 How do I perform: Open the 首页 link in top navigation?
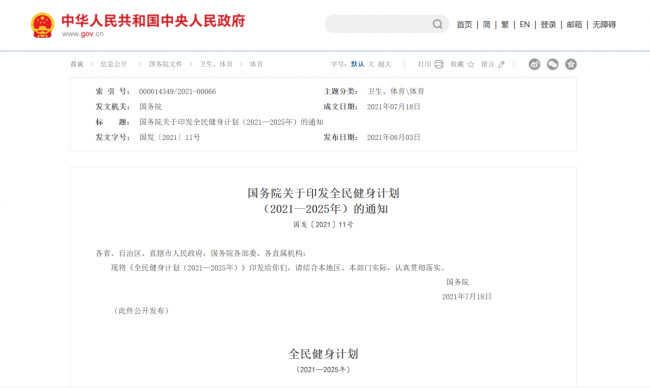tap(464, 24)
